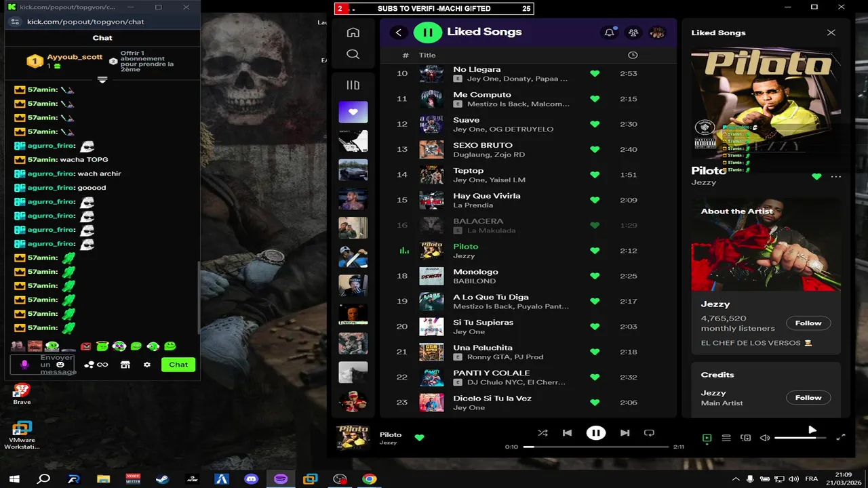Close the Liked Songs now-playing panel
This screenshot has height=488, width=868.
(831, 33)
